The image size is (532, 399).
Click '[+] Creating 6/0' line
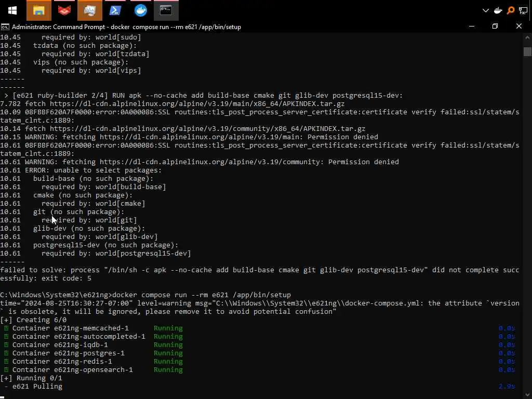33,320
